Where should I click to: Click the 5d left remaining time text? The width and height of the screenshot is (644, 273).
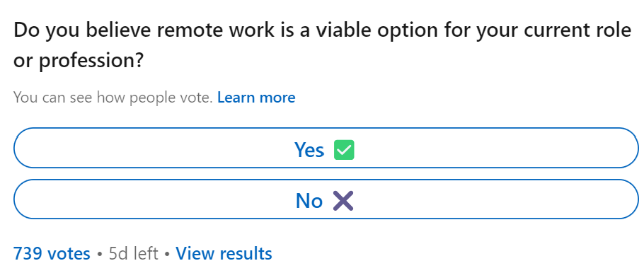click(x=134, y=253)
